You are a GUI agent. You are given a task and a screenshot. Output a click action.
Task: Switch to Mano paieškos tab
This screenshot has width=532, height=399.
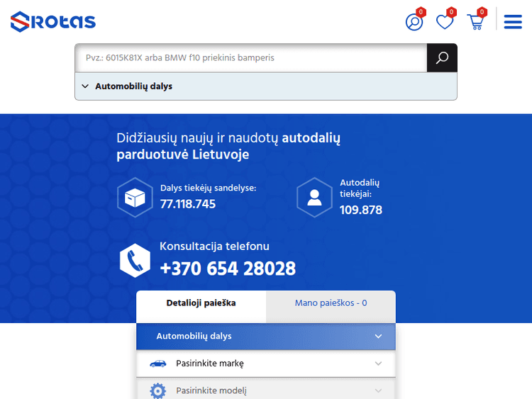pos(331,303)
